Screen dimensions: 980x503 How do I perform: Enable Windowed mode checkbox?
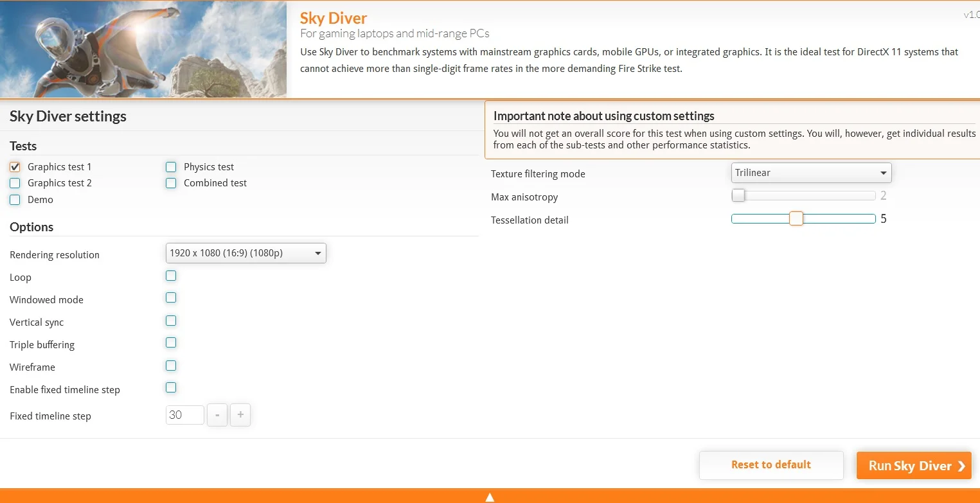[171, 298]
